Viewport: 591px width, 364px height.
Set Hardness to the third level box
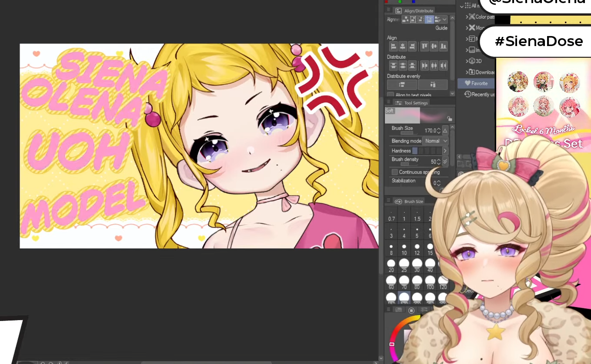coord(427,151)
